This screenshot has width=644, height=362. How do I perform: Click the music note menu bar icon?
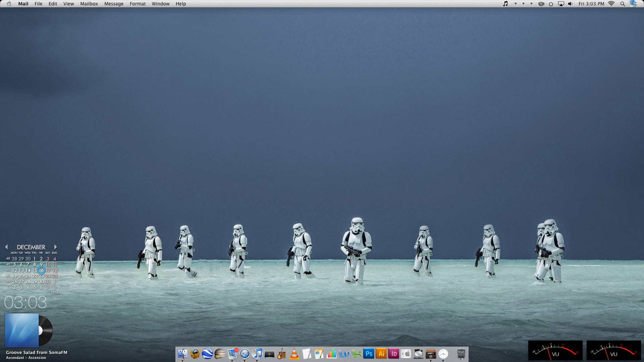pyautogui.click(x=505, y=4)
